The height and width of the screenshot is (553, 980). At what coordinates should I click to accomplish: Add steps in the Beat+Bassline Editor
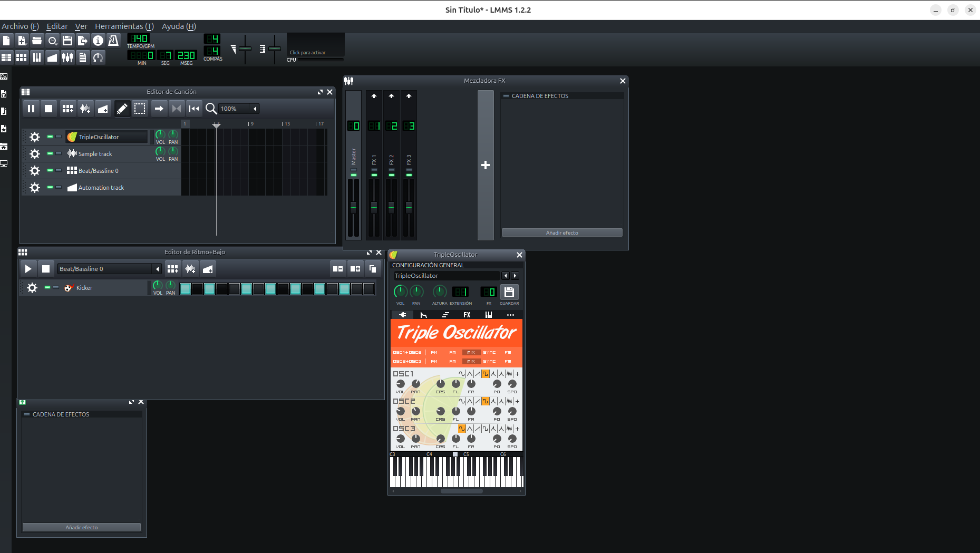click(x=355, y=269)
